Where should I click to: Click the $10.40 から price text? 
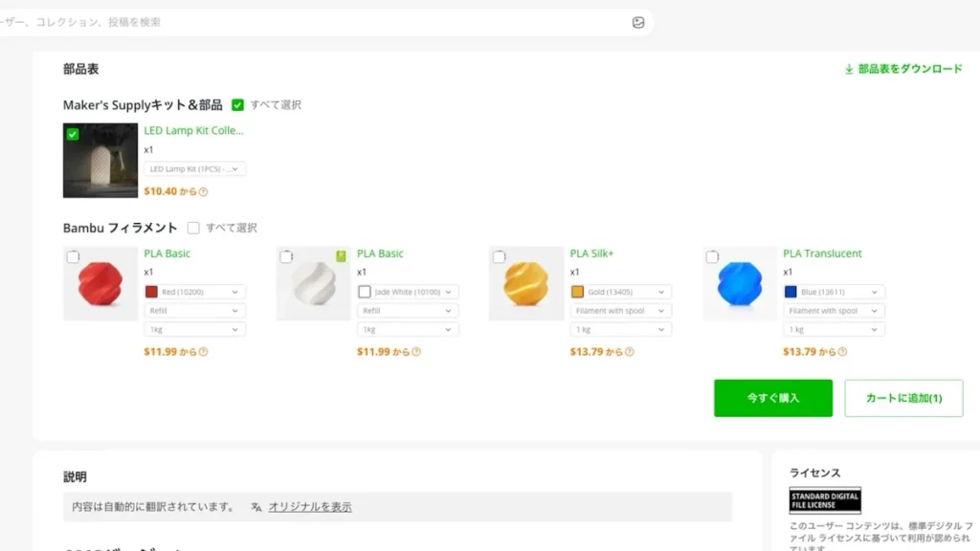(x=170, y=191)
